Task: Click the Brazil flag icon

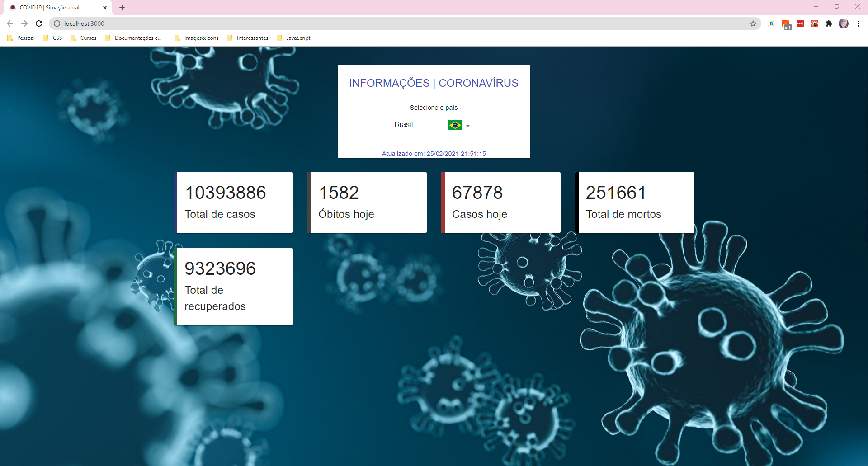Action: [455, 125]
